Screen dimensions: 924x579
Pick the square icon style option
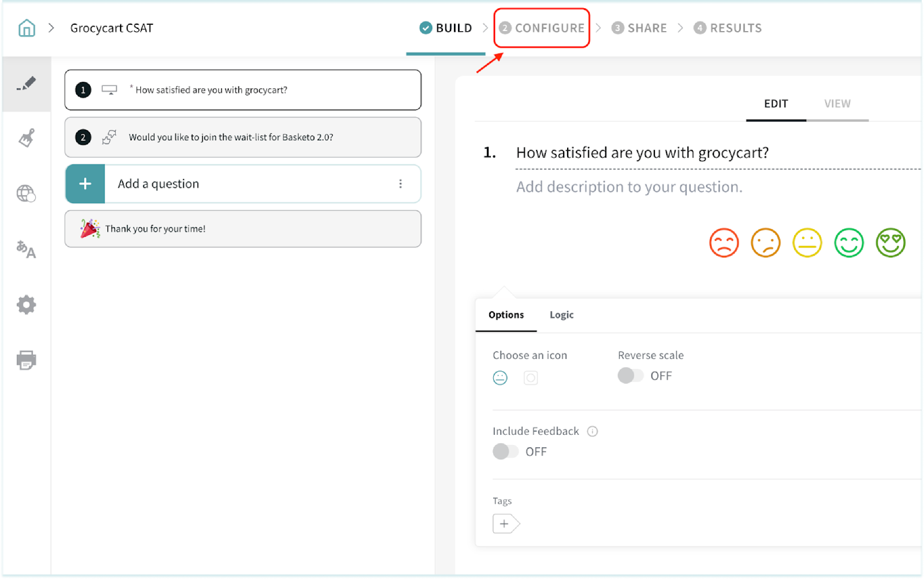(531, 378)
